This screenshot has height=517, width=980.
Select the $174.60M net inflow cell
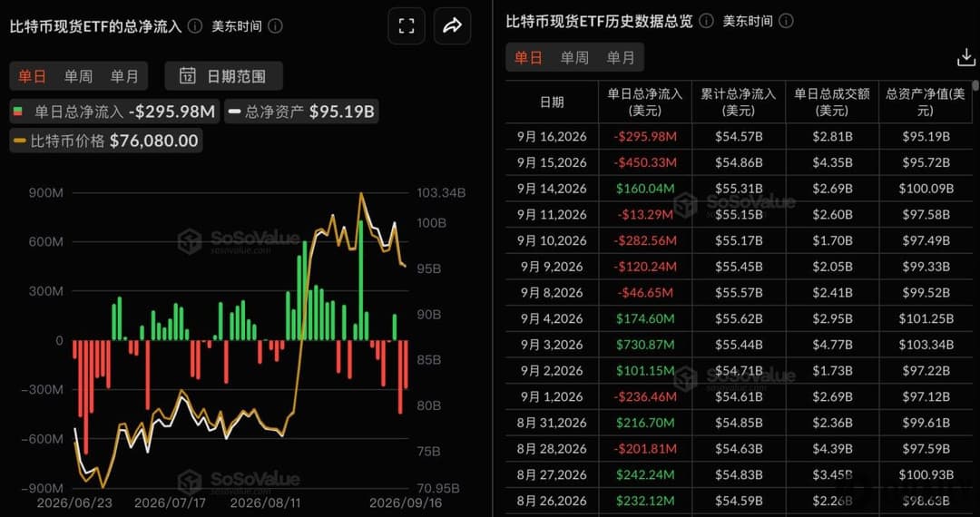645,318
